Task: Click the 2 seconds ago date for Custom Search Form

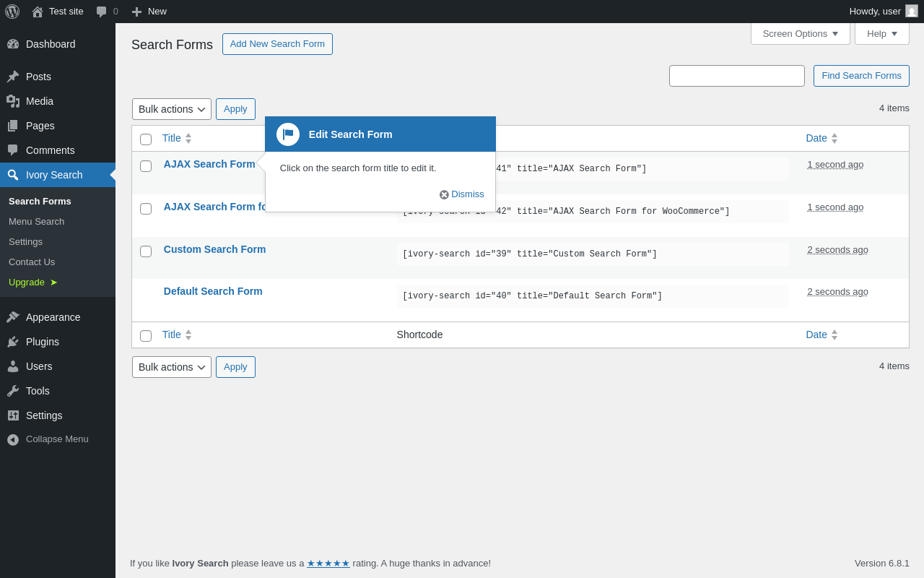Action: click(x=837, y=249)
